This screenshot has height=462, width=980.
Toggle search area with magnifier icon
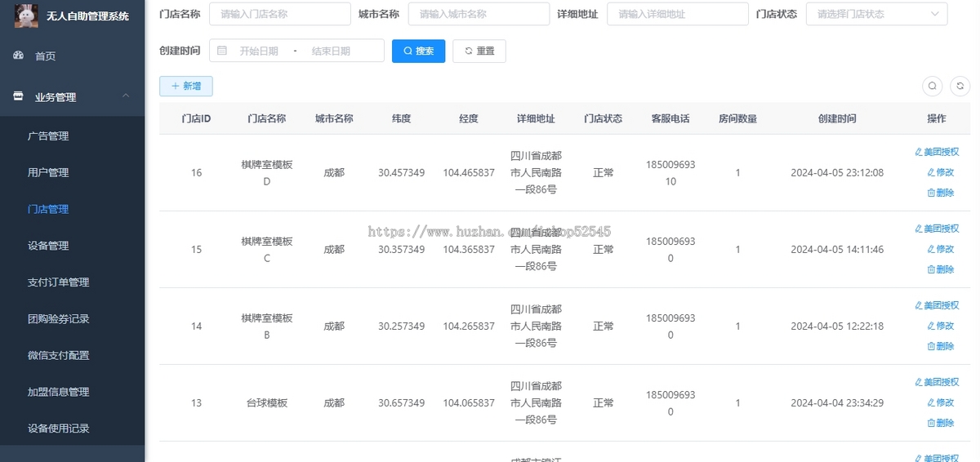pos(933,86)
